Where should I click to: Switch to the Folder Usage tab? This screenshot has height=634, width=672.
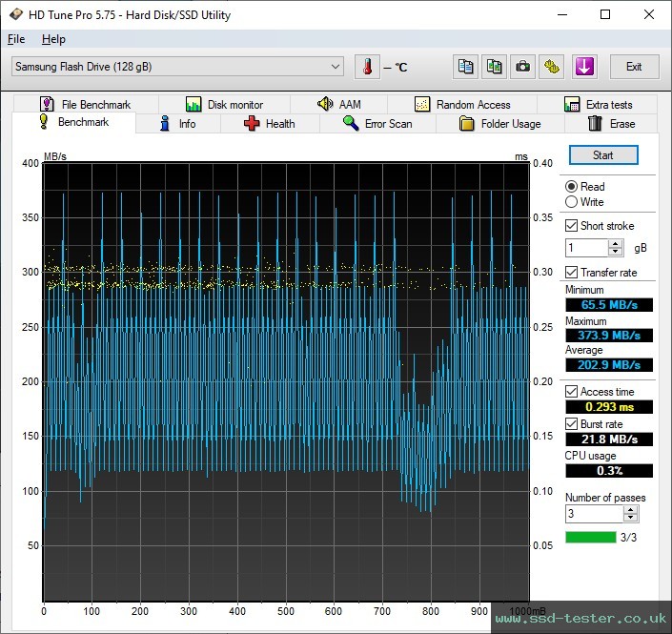[500, 123]
